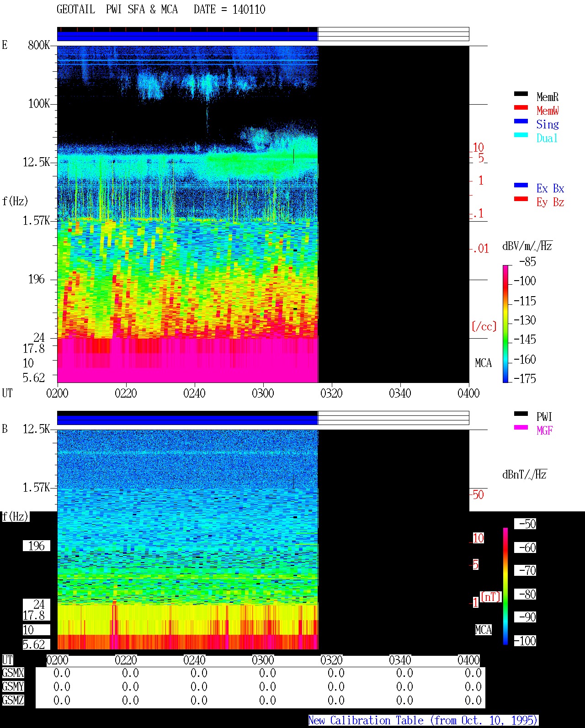
Task: Click the 12.5K tick on the E panel
Action: pyautogui.click(x=37, y=162)
